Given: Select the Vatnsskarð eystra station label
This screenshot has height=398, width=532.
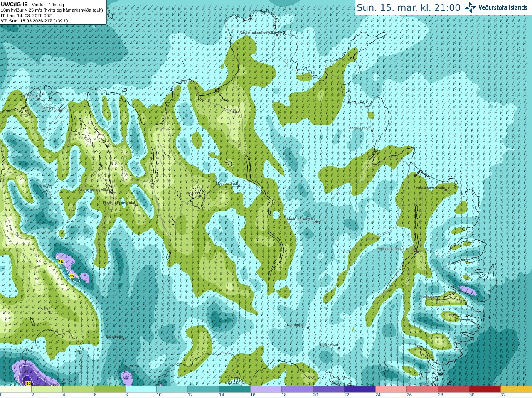Looking at the screenshot, I should tap(431, 187).
